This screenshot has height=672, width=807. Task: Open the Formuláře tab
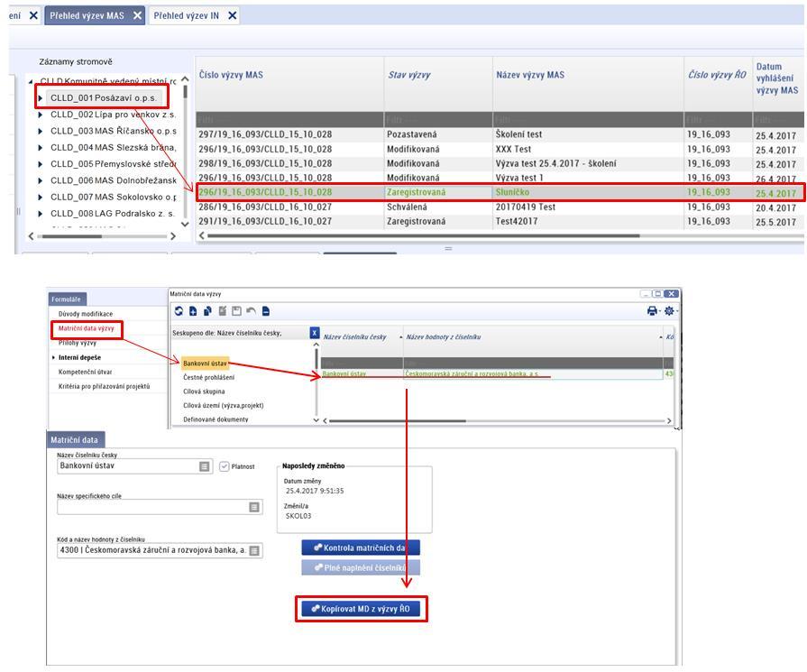pyautogui.click(x=67, y=299)
